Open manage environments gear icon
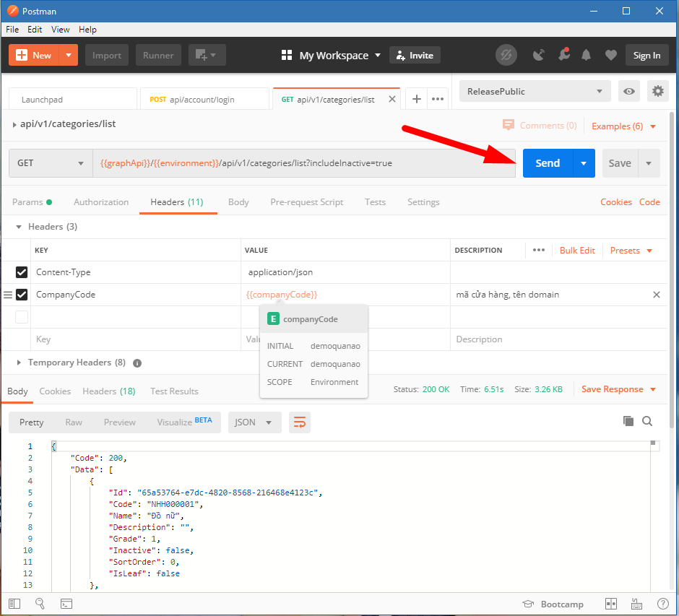Image resolution: width=679 pixels, height=616 pixels. [657, 91]
